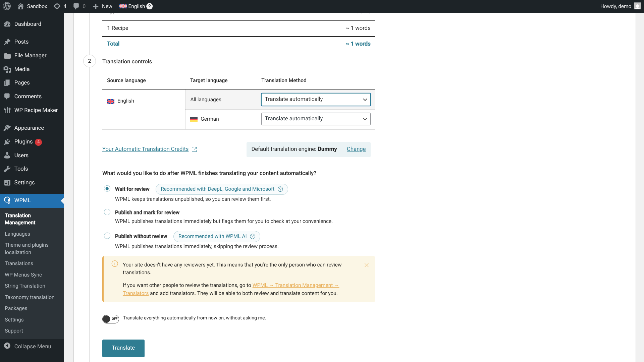Select the Wait for review option

[107, 189]
